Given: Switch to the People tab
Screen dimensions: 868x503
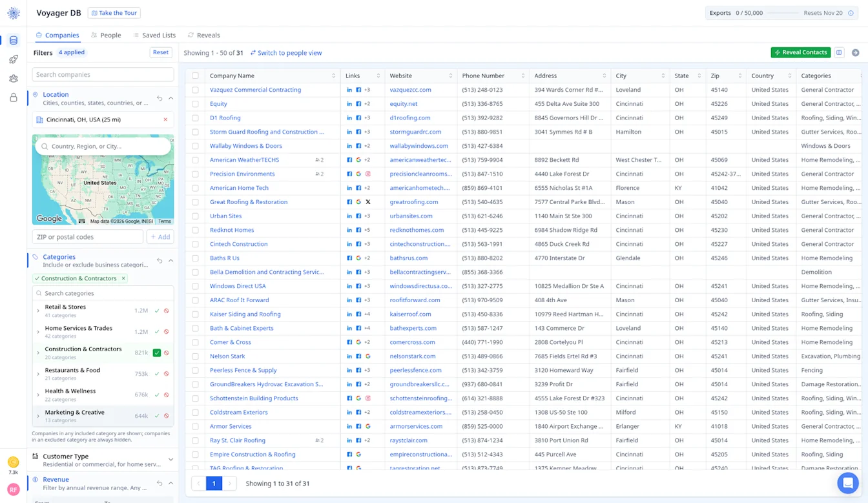Looking at the screenshot, I should [x=106, y=36].
